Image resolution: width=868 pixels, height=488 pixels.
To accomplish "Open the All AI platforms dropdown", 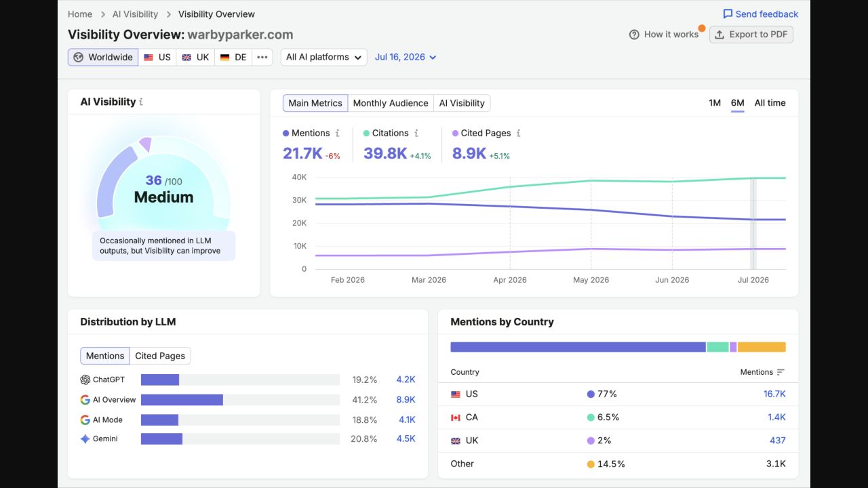I will (324, 57).
